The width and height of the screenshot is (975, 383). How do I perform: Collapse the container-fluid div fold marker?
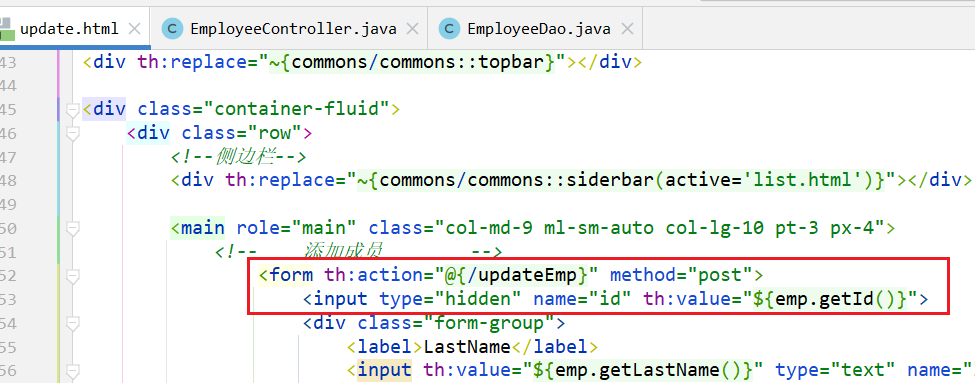[x=73, y=109]
